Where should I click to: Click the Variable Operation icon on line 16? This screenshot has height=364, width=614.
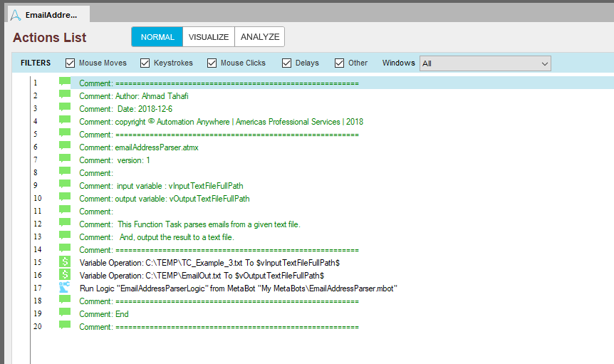click(x=65, y=275)
